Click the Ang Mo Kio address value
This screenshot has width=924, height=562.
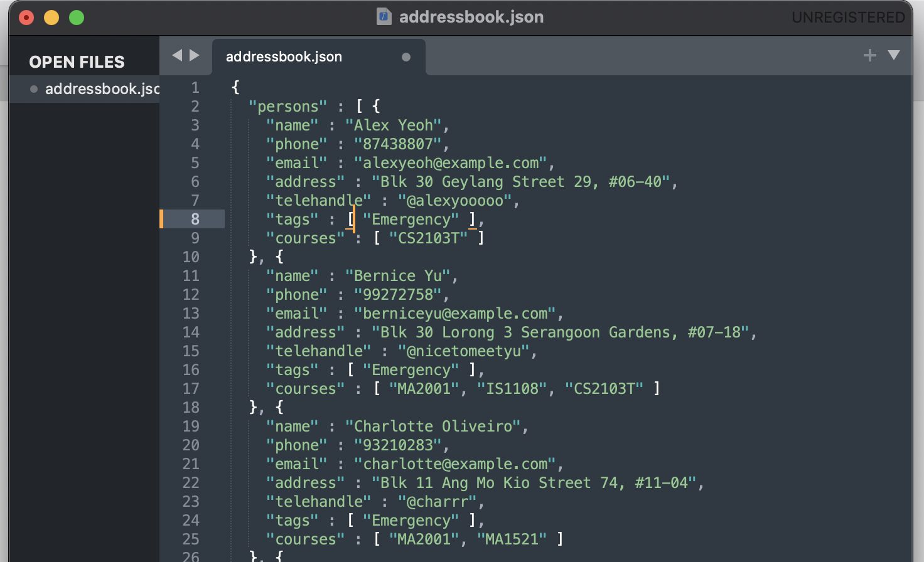click(534, 482)
